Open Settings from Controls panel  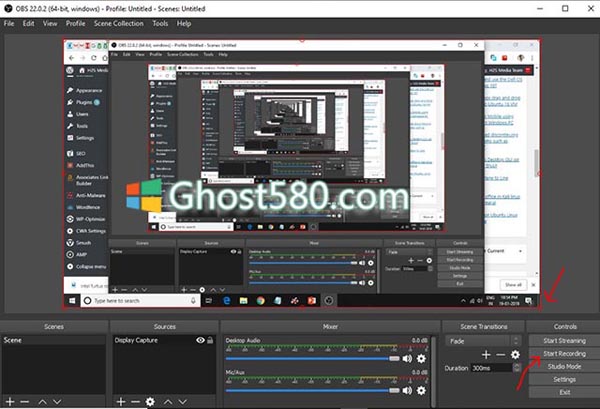pyautogui.click(x=564, y=380)
